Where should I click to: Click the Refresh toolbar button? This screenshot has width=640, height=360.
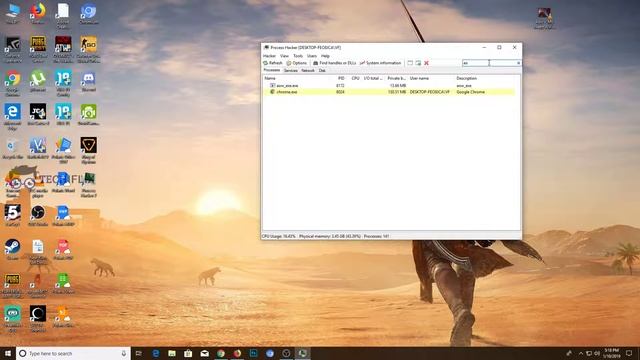pyautogui.click(x=273, y=63)
